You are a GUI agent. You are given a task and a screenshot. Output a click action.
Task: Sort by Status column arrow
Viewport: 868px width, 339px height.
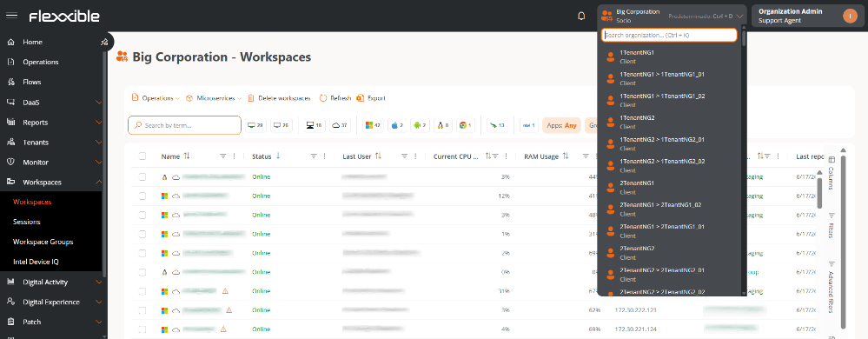coord(277,156)
